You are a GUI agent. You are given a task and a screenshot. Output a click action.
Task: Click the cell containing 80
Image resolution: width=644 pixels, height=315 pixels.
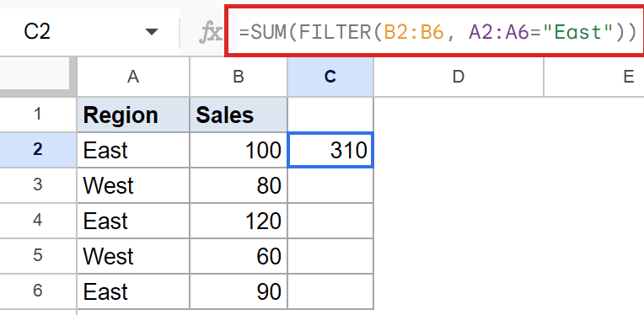(239, 185)
